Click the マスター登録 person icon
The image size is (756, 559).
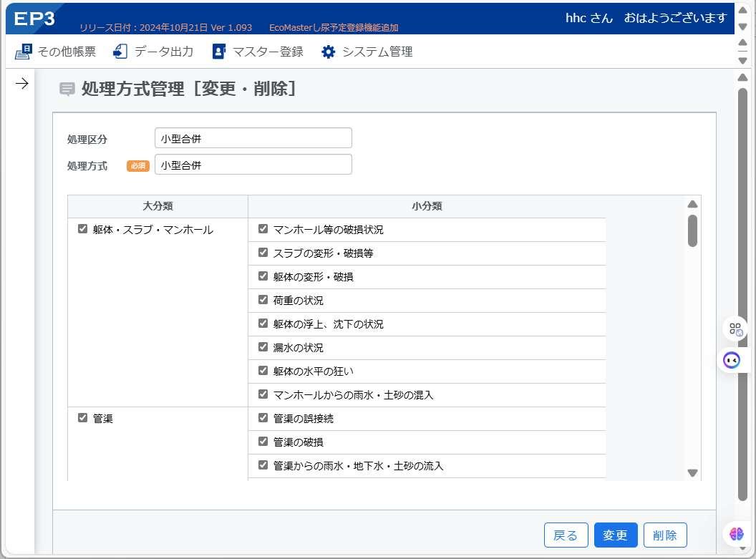218,52
